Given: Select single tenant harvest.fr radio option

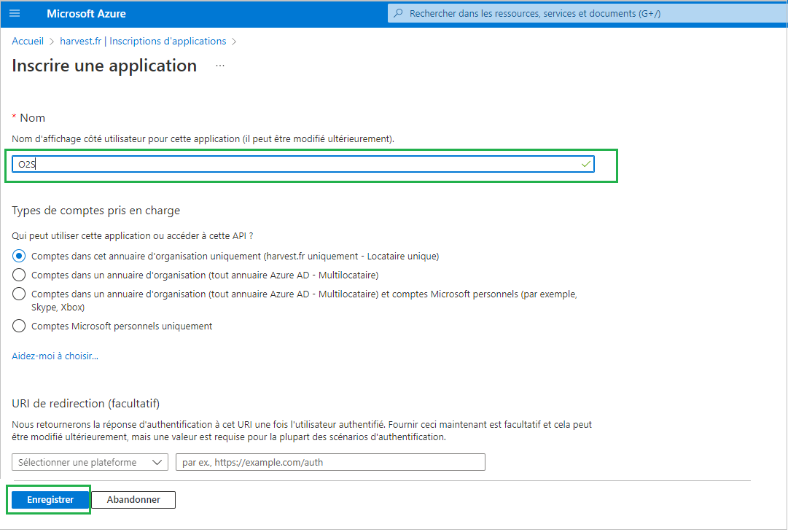Looking at the screenshot, I should pos(19,256).
